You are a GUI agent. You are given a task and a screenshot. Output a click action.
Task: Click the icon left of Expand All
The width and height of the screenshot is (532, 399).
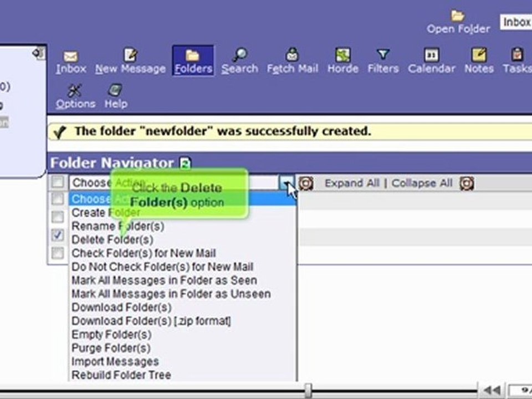click(306, 183)
